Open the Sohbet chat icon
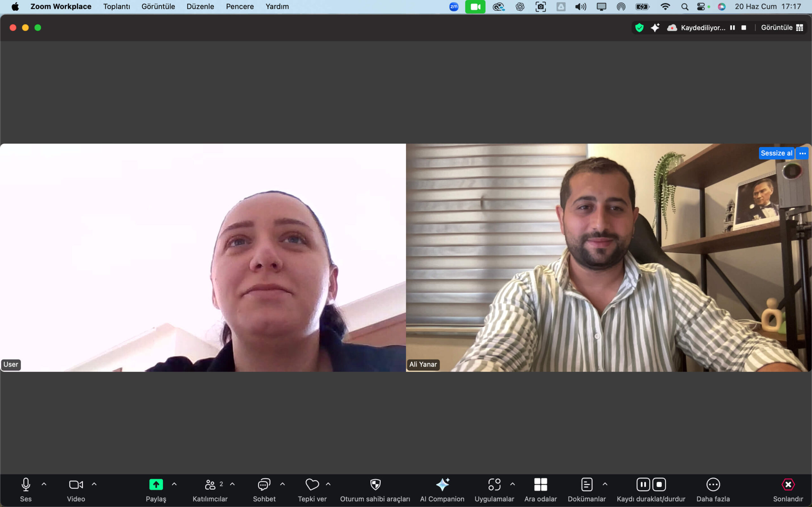 tap(264, 485)
